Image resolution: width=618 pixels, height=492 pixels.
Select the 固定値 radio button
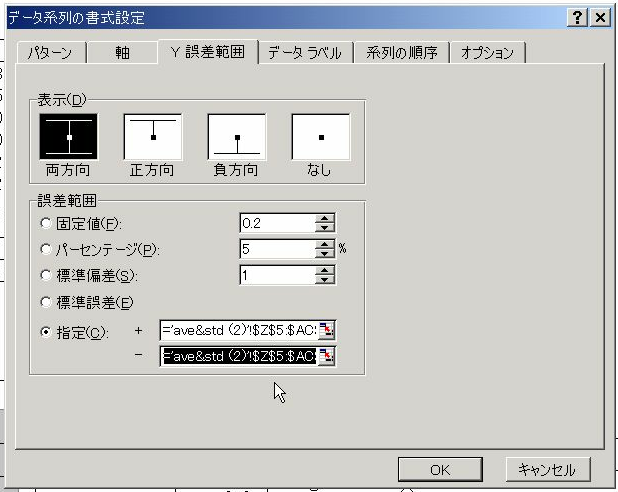pos(46,223)
